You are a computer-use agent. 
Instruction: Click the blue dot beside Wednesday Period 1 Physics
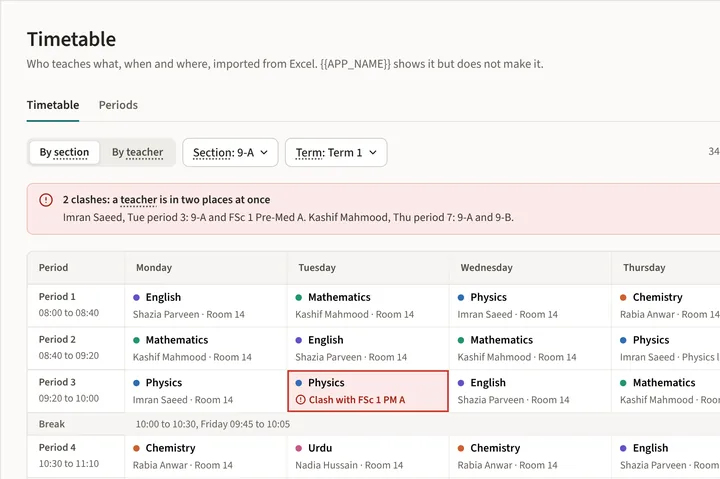click(461, 298)
